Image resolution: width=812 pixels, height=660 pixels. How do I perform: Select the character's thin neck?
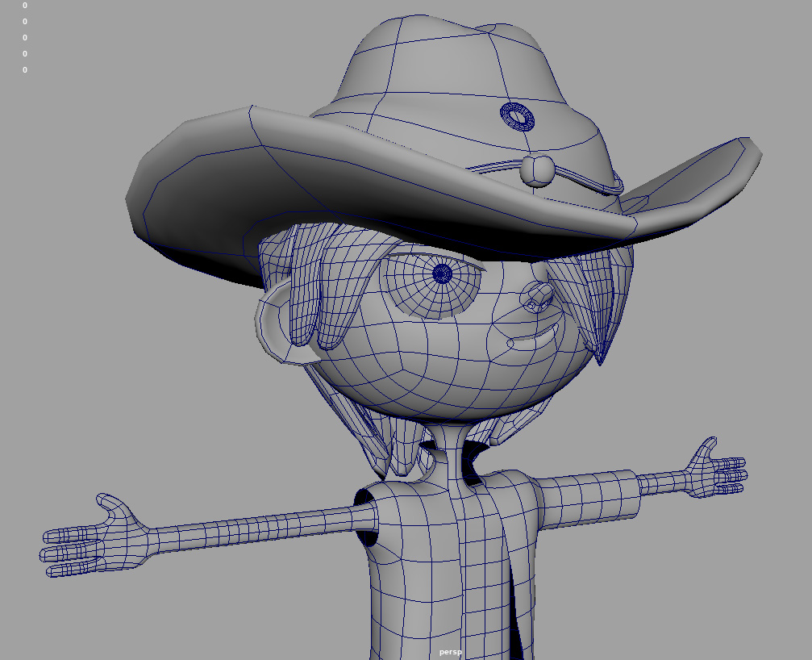[x=450, y=452]
